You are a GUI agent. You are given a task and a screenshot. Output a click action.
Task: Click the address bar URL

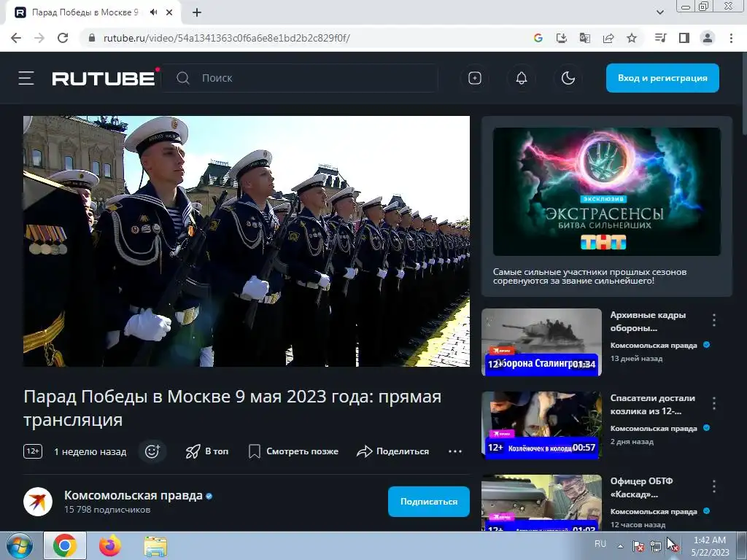click(227, 38)
